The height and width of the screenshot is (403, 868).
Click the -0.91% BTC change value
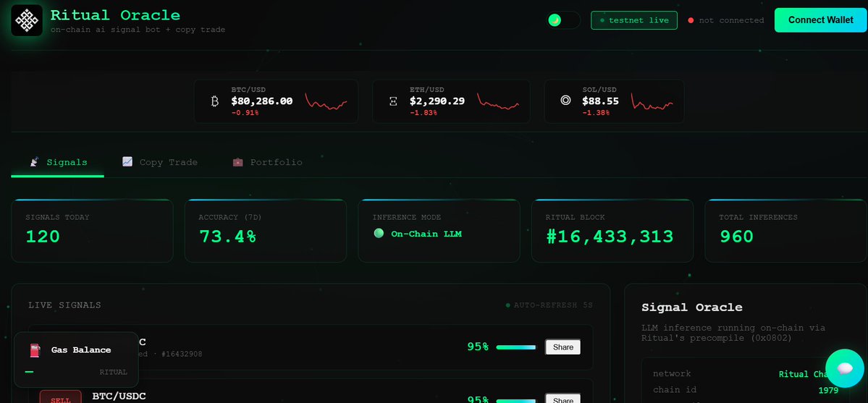tap(245, 112)
